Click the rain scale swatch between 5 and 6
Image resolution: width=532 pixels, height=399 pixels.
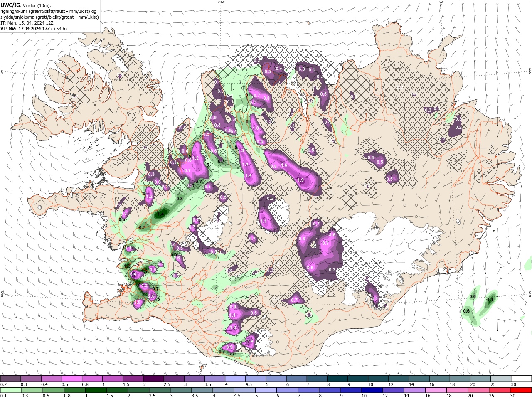click(x=265, y=390)
